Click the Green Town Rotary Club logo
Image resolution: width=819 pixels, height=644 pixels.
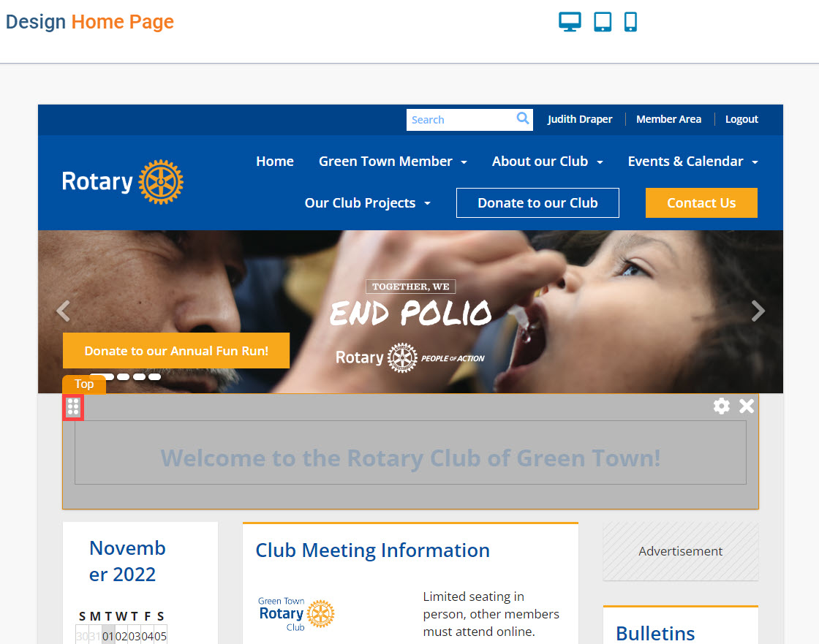point(296,614)
